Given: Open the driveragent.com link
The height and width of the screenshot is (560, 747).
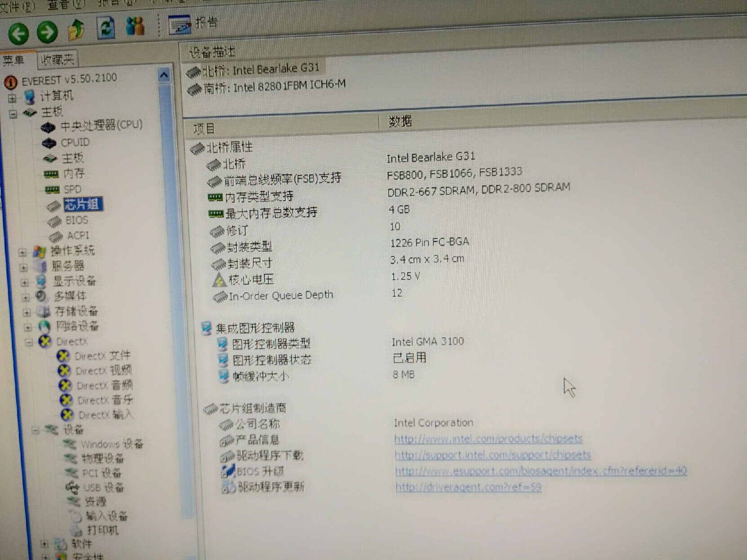Looking at the screenshot, I should (x=468, y=487).
